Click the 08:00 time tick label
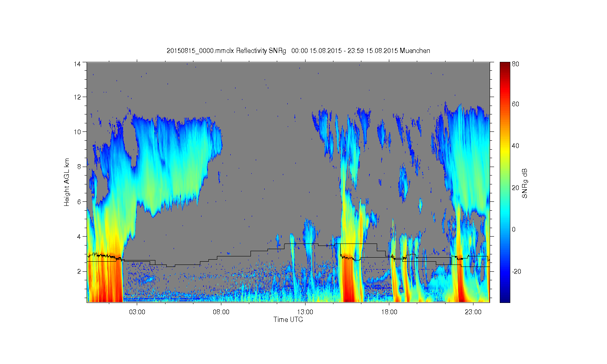 tap(221, 312)
